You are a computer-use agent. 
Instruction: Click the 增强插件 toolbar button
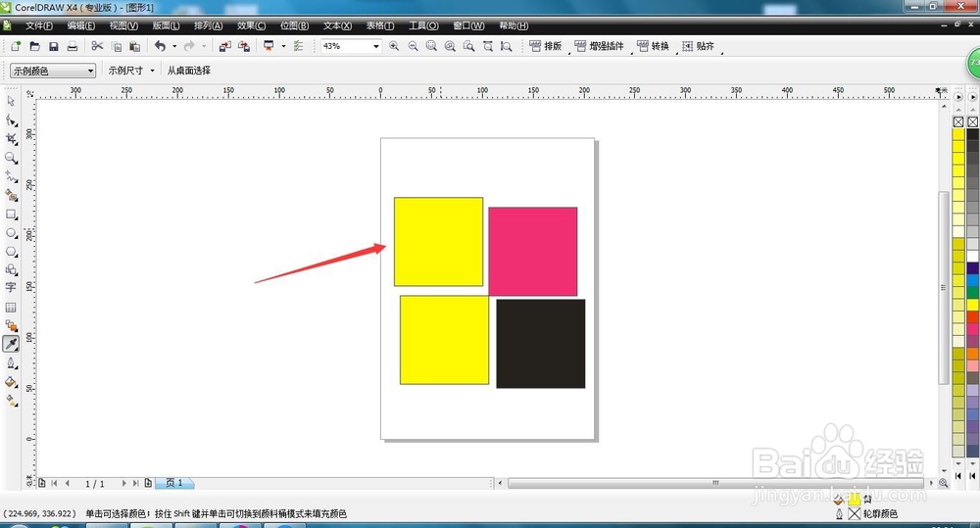click(600, 46)
